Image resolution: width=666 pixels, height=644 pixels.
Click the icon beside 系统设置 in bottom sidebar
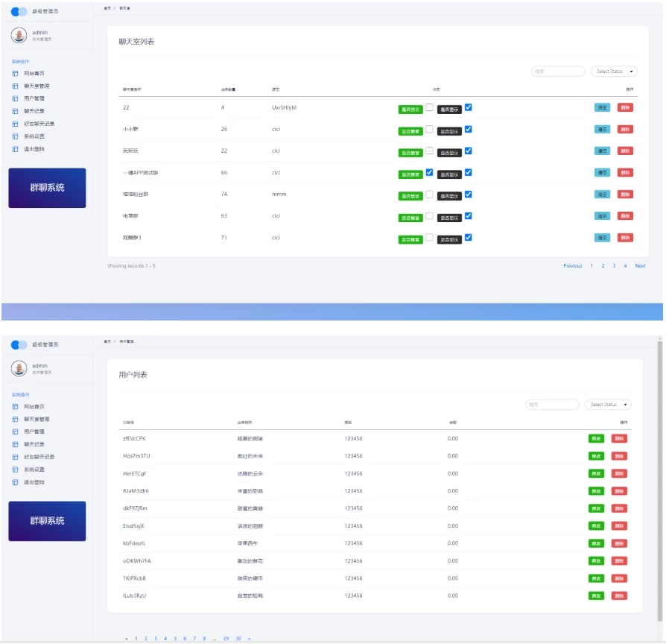[15, 470]
